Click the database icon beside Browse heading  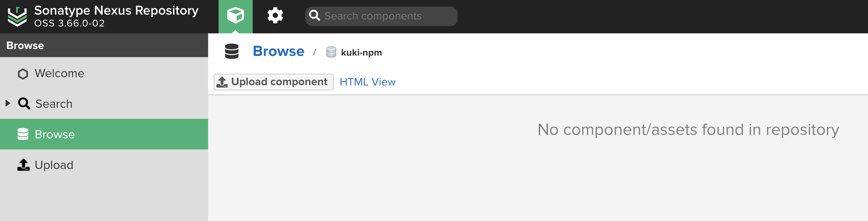[232, 51]
